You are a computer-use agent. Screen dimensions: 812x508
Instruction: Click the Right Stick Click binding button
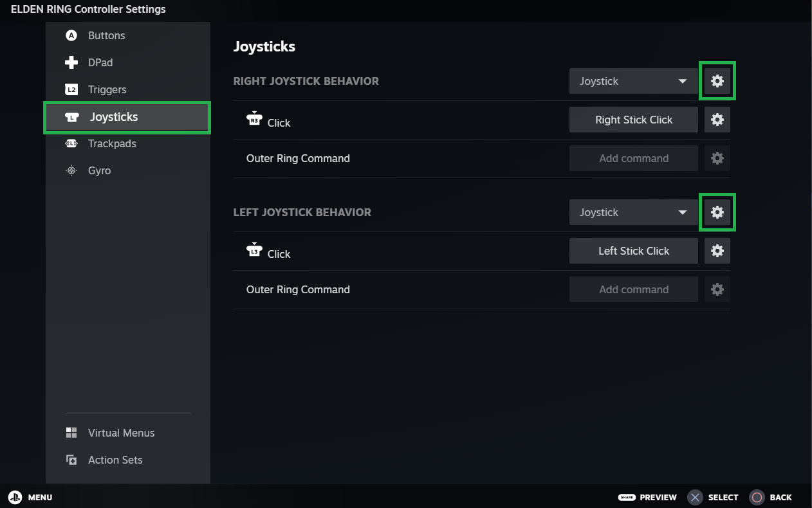pyautogui.click(x=634, y=120)
